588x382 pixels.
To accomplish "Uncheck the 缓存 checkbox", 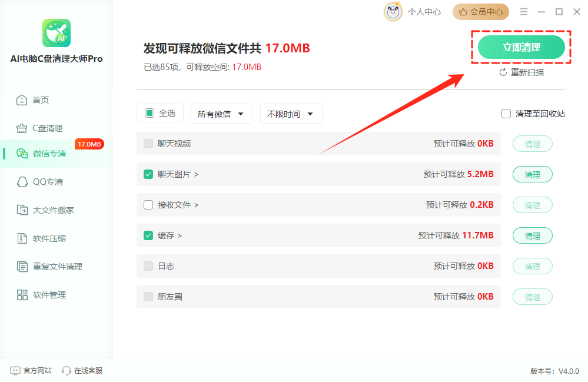I will (148, 235).
